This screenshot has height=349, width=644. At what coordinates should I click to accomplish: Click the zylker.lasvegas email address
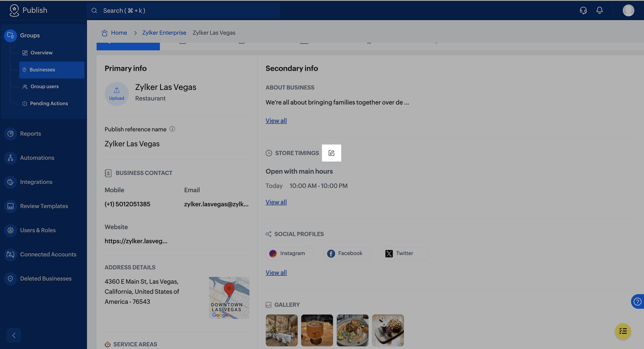[216, 204]
